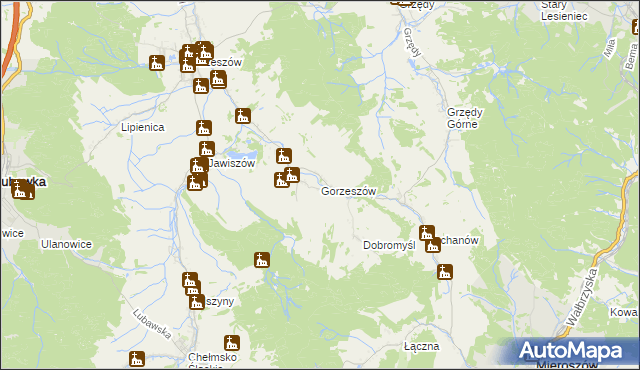Screen dimensions: 640x370
Task: Select the Grzędy Górne label
Action: (464, 118)
